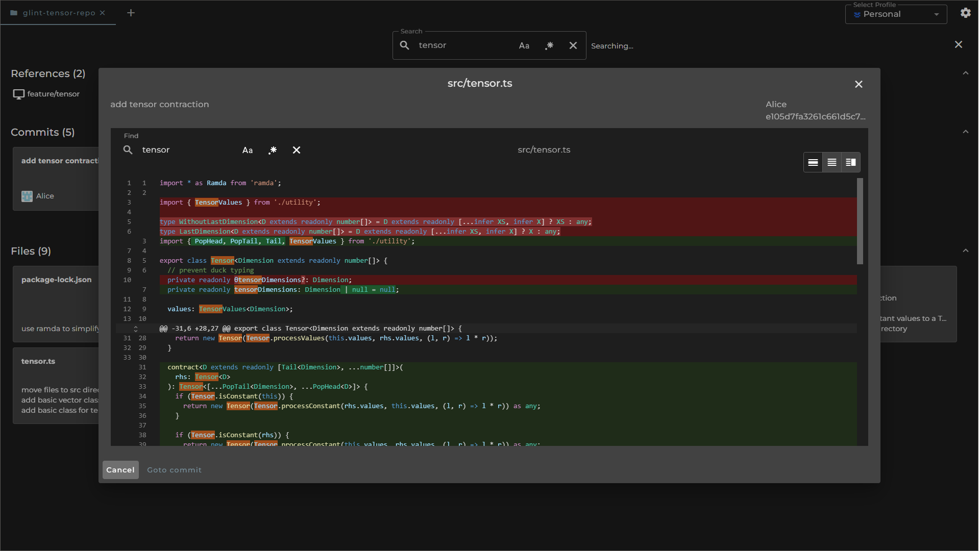The width and height of the screenshot is (980, 551).
Task: Add a new repository tab
Action: tap(131, 13)
